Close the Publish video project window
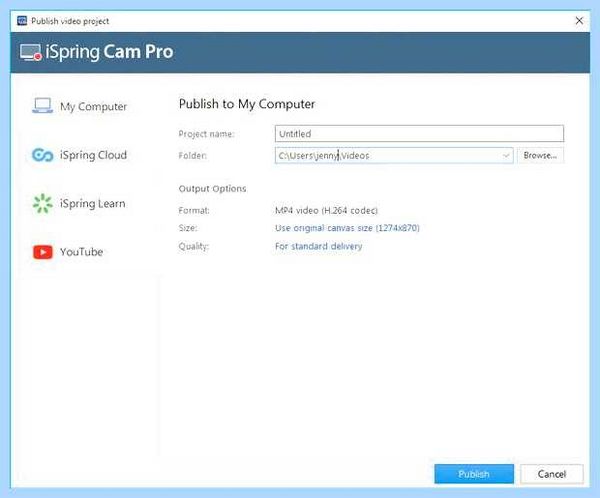The width and height of the screenshot is (600, 498). tap(579, 21)
